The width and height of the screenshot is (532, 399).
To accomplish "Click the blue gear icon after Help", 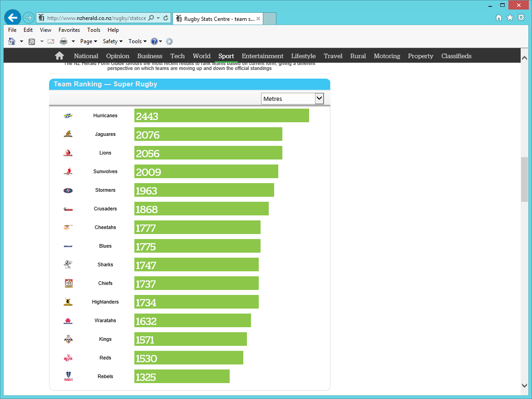I will 169,41.
